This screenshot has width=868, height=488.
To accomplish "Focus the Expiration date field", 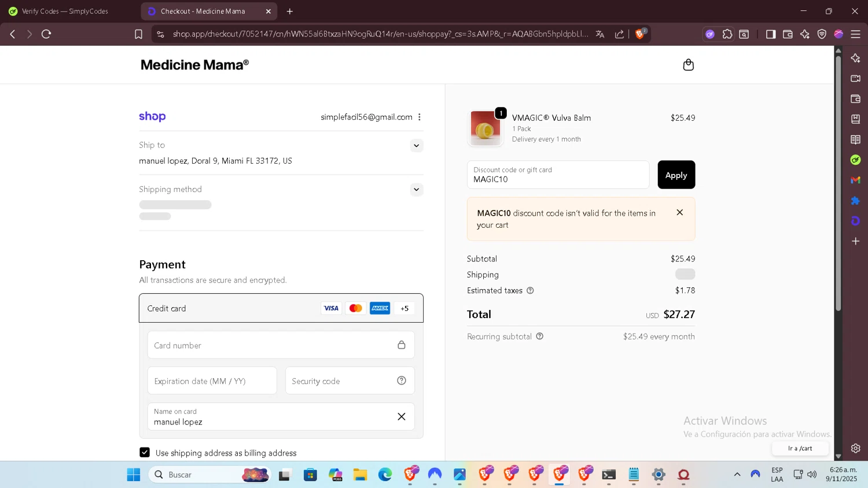I will [x=212, y=381].
